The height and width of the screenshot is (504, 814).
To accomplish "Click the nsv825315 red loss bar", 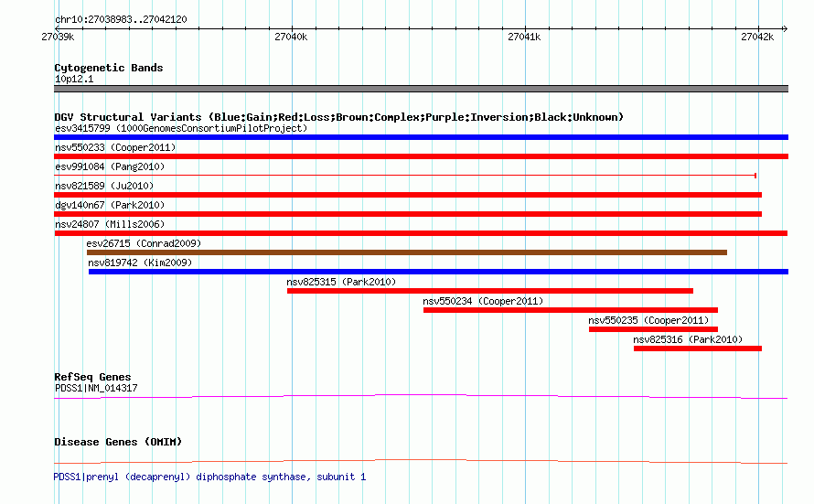I will pos(490,291).
